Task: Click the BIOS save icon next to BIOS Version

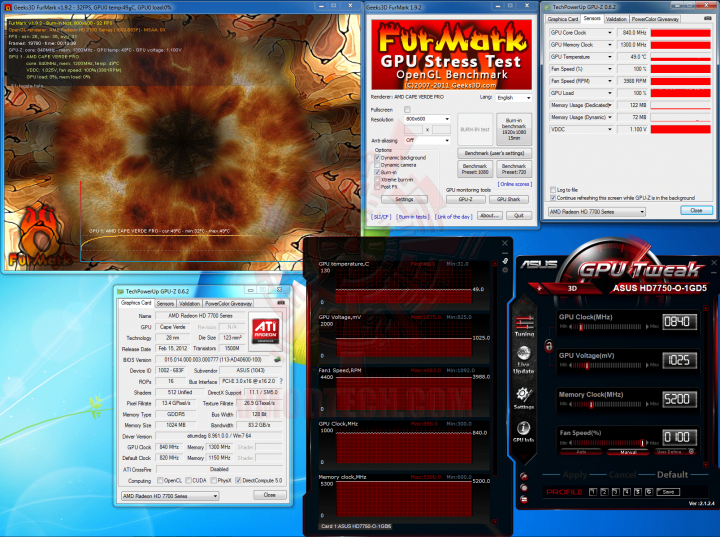Action: tap(277, 359)
